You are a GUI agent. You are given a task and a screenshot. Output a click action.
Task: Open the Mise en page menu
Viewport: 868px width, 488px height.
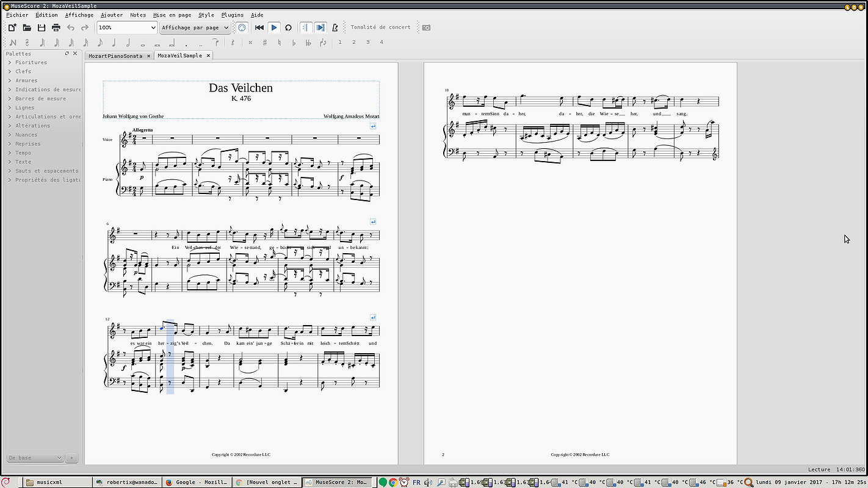pyautogui.click(x=172, y=15)
